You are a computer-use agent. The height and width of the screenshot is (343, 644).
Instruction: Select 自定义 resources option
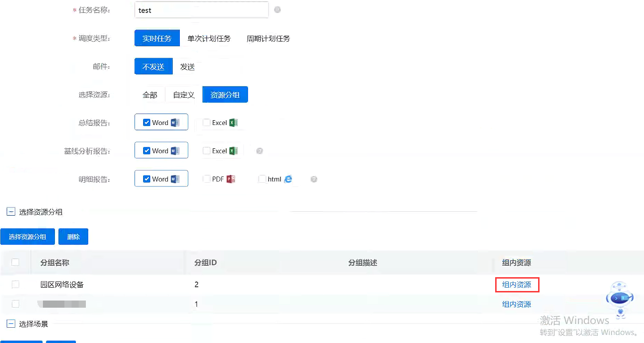click(x=184, y=94)
